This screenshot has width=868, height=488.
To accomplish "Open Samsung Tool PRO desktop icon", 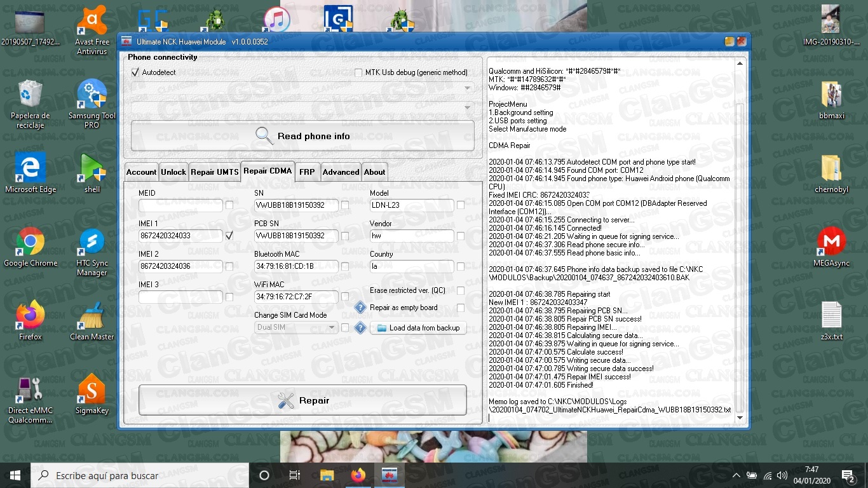I will 92,104.
